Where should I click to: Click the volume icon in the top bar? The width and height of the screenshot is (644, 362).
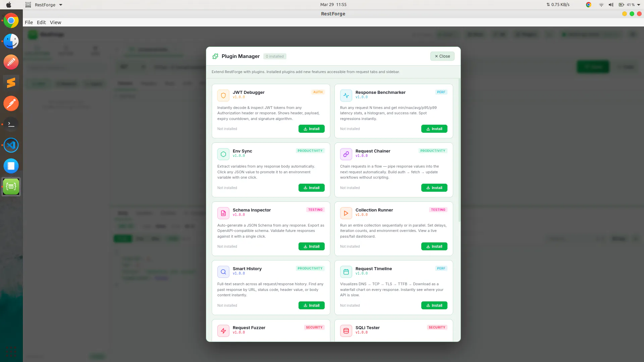pyautogui.click(x=611, y=5)
